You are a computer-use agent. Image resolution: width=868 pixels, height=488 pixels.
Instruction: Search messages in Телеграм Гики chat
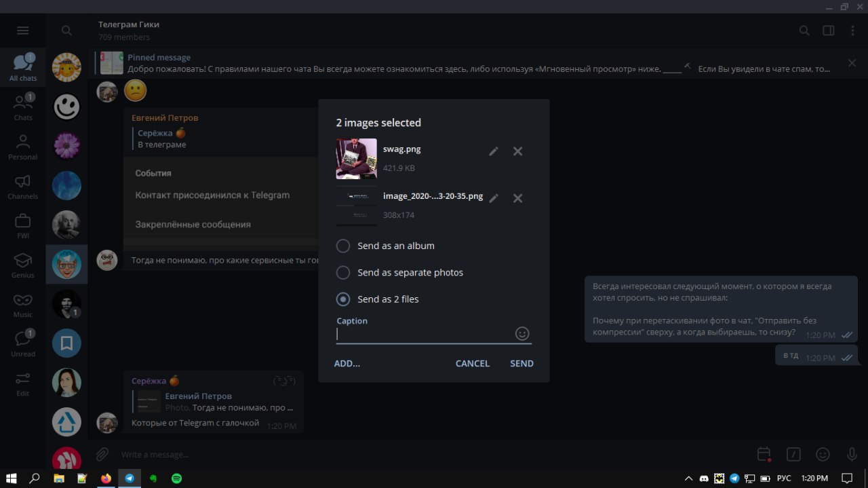point(804,31)
